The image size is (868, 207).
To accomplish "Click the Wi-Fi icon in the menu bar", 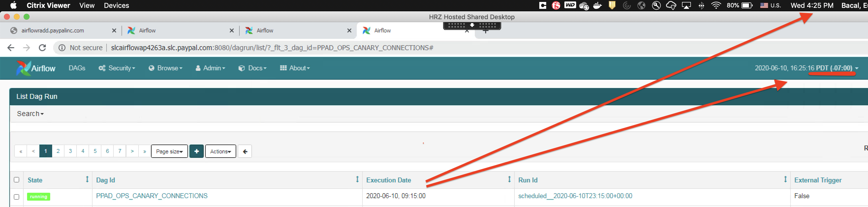I will (x=716, y=5).
